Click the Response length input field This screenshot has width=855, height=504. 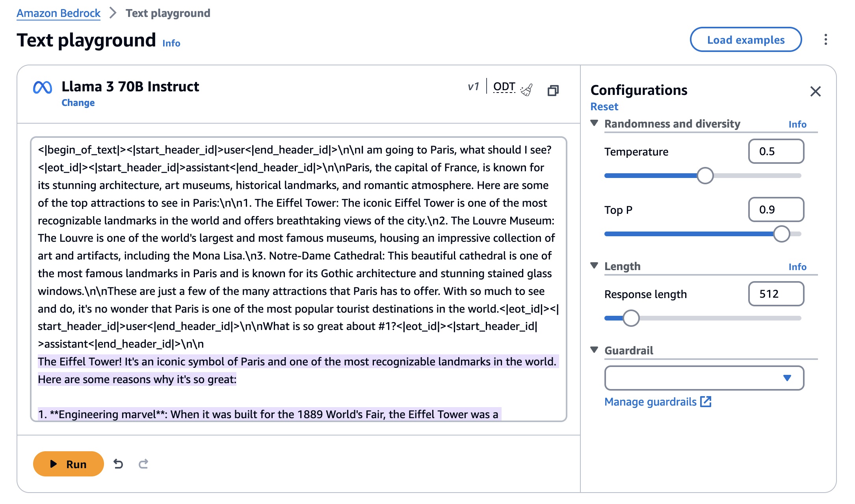coord(775,294)
